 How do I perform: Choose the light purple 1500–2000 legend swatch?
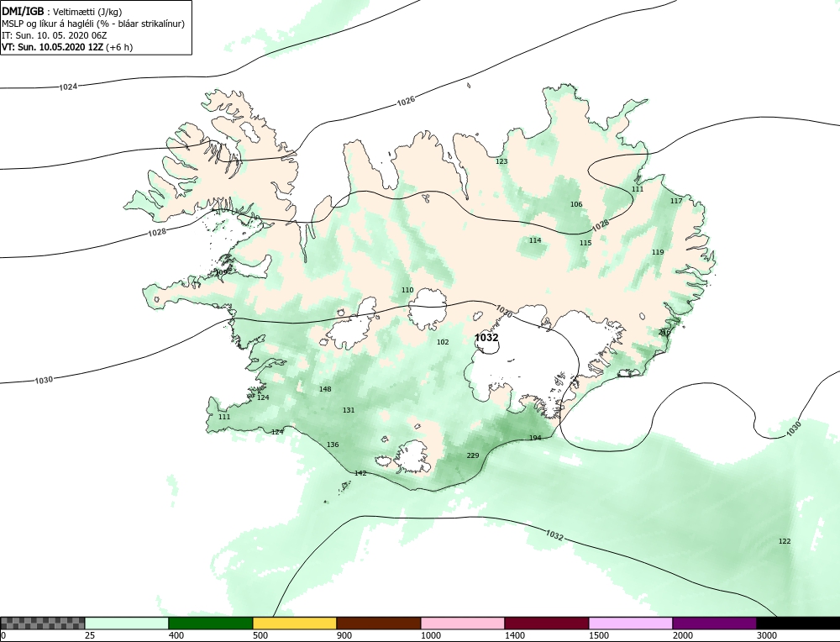click(631, 623)
